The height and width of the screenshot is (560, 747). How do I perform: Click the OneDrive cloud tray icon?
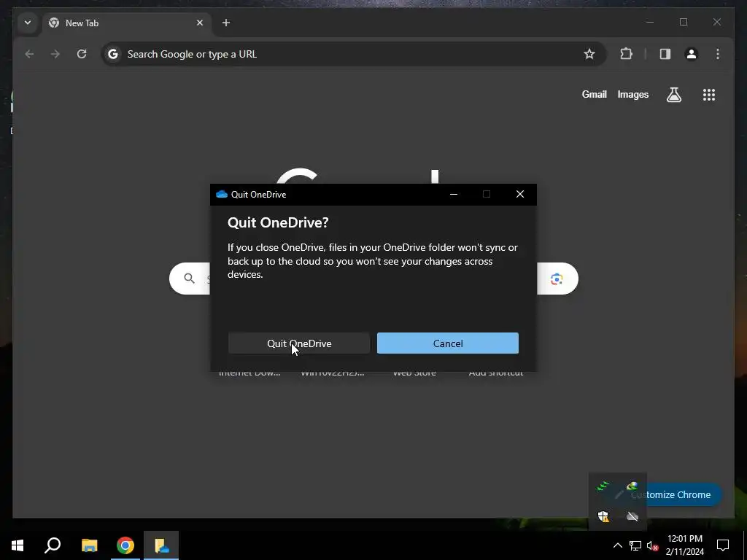[632, 516]
